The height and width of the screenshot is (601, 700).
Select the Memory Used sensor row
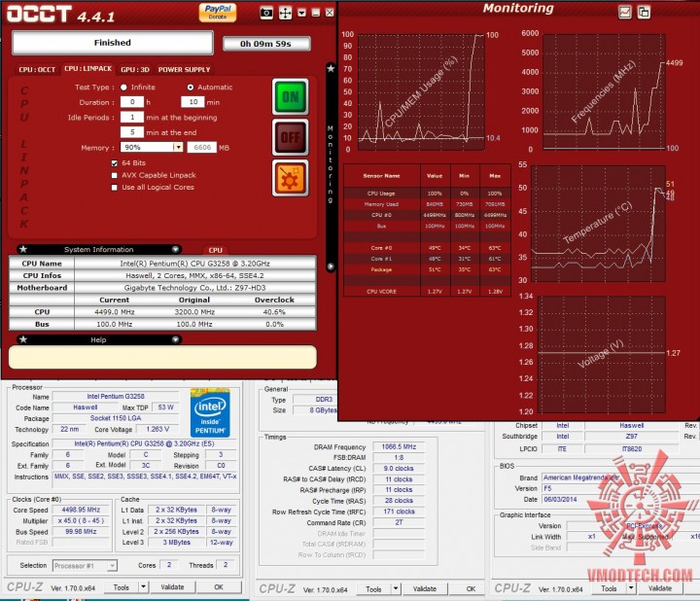[x=427, y=204]
